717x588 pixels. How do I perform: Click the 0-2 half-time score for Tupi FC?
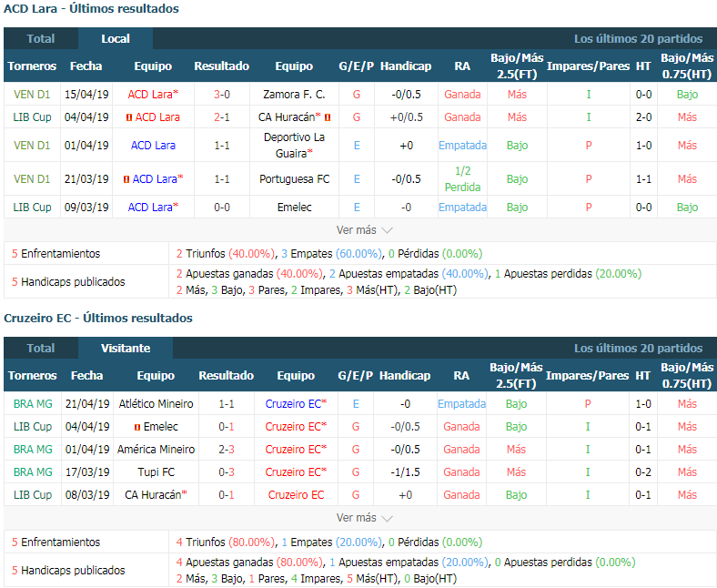(643, 471)
